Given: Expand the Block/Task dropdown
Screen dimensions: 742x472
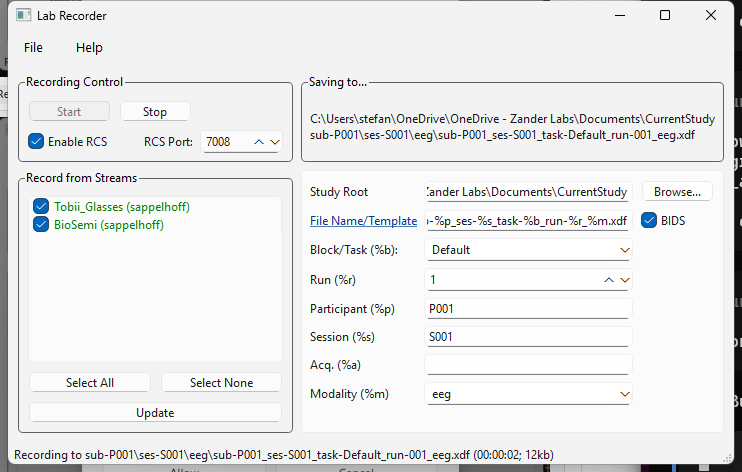Looking at the screenshot, I should (529, 250).
